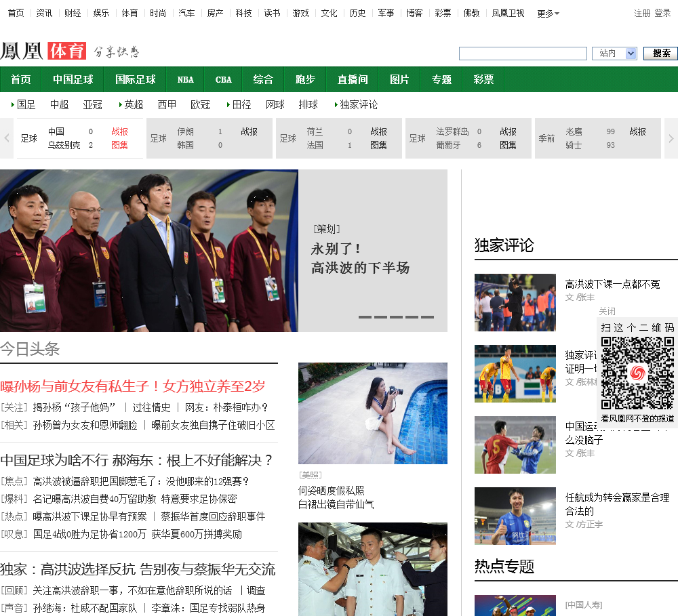Click the 高洪波 team banner photo
This screenshot has height=616, width=678.
coord(148,251)
